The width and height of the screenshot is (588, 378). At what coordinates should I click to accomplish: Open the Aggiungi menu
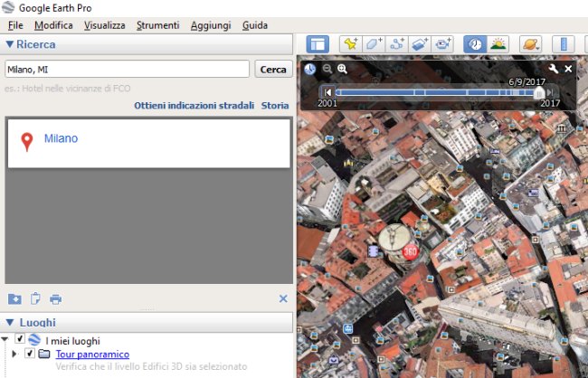211,25
